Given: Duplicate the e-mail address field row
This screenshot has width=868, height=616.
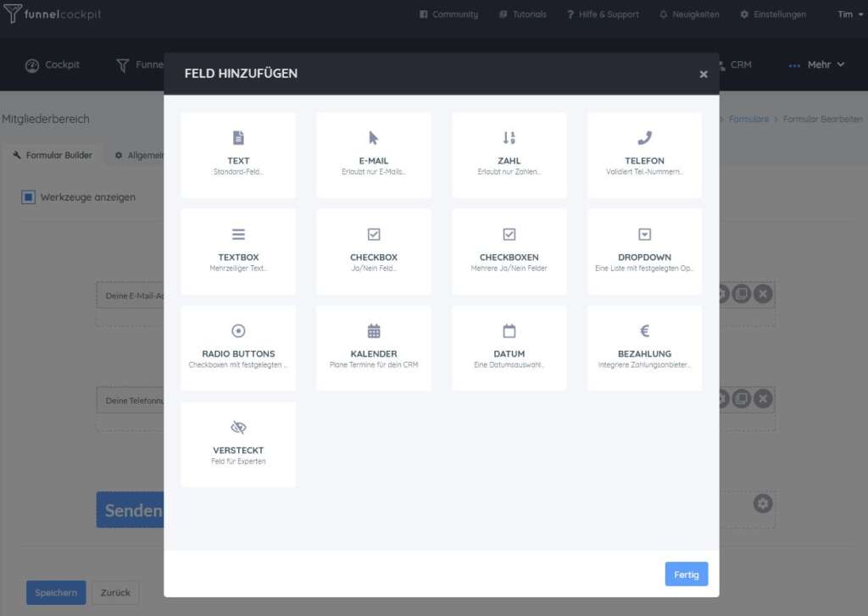Looking at the screenshot, I should click(742, 294).
